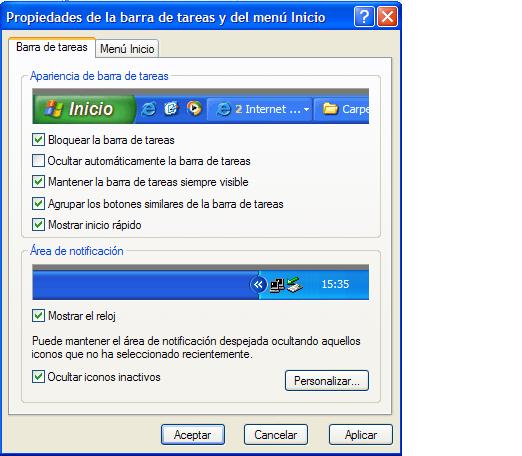Image resolution: width=522 pixels, height=456 pixels.
Task: Click the question mark help icon
Action: pyautogui.click(x=364, y=17)
